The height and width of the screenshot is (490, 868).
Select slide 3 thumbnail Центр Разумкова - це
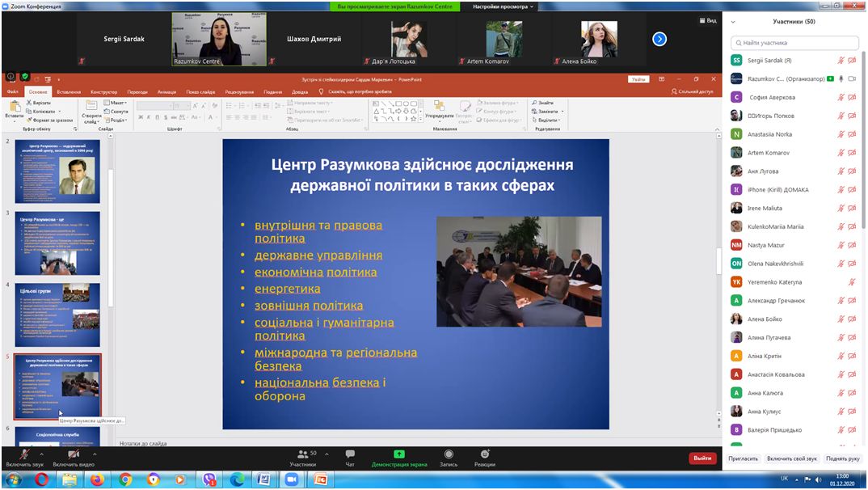pos(57,243)
